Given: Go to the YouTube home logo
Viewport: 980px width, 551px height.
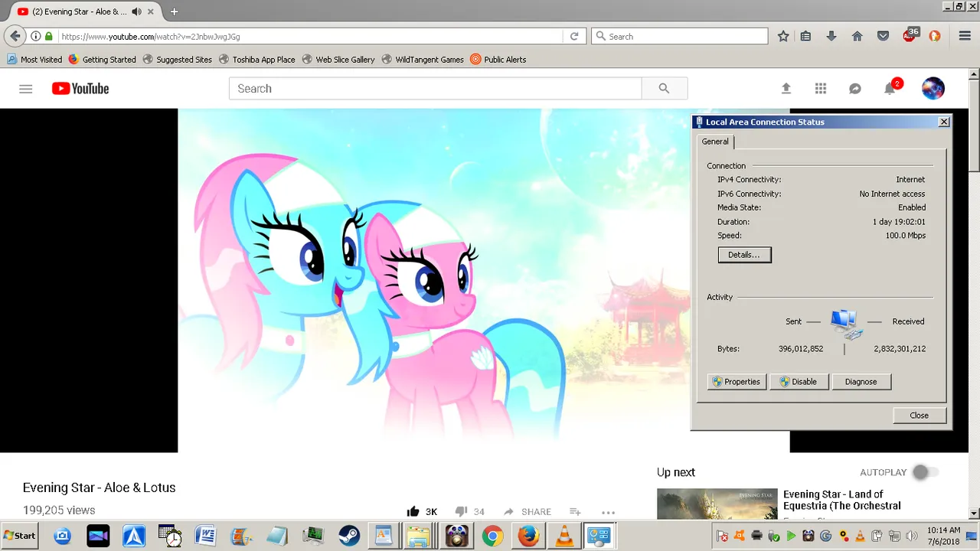Looking at the screenshot, I should 80,89.
